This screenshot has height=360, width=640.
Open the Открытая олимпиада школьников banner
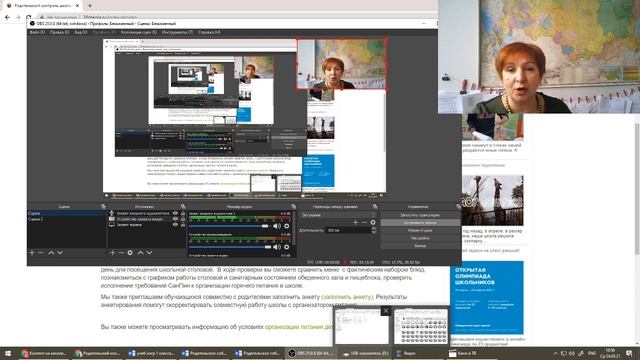[487, 298]
